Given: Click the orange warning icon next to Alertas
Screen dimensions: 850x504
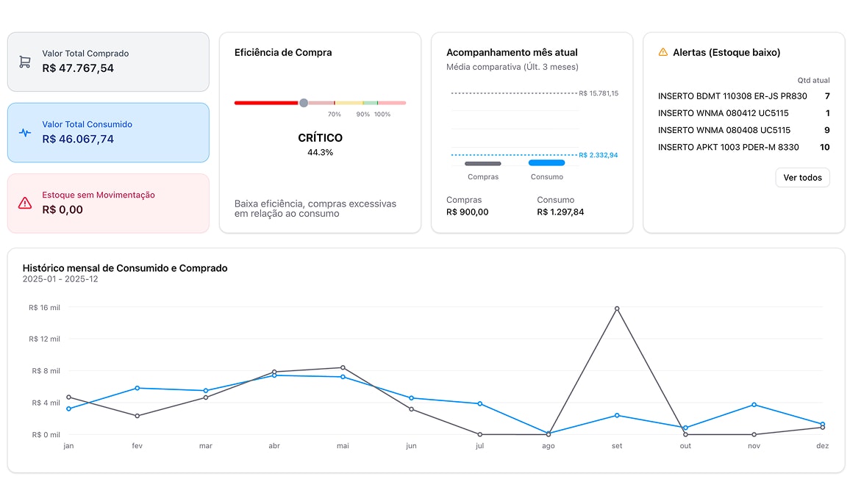Looking at the screenshot, I should [663, 52].
